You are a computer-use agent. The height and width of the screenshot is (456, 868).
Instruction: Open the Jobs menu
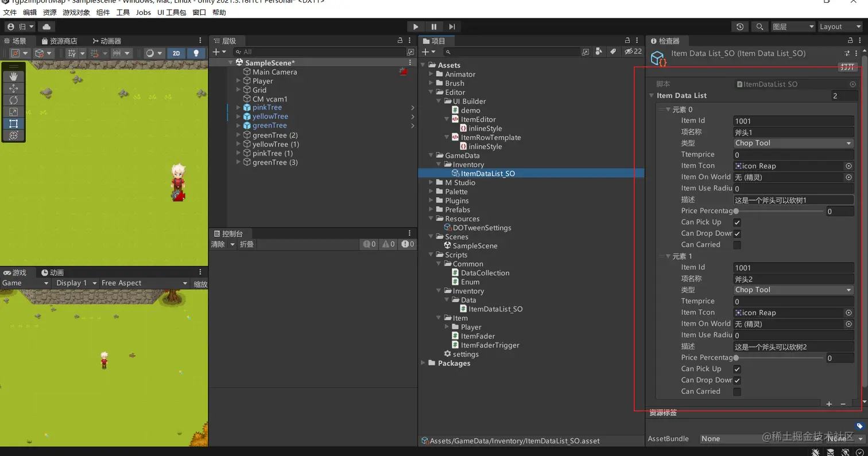pyautogui.click(x=144, y=12)
